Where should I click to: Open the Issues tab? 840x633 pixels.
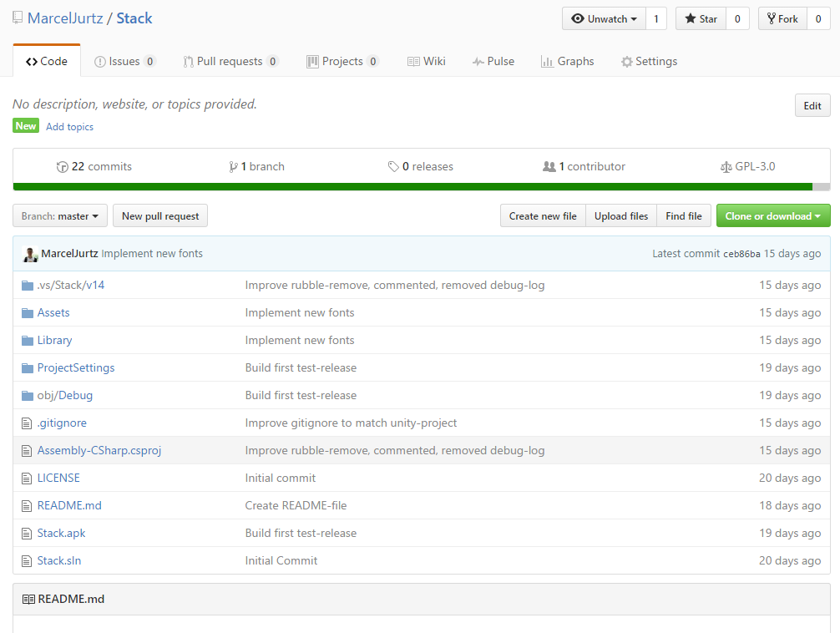click(x=124, y=61)
